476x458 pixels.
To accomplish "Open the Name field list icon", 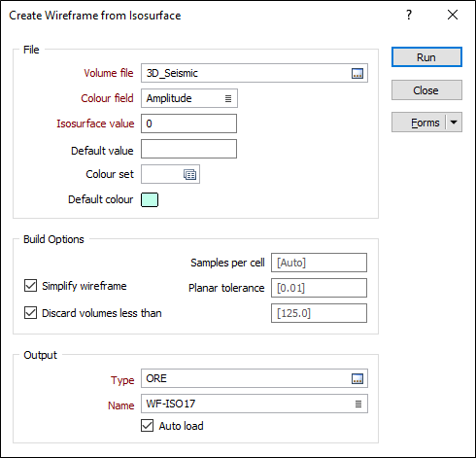I will coord(358,404).
